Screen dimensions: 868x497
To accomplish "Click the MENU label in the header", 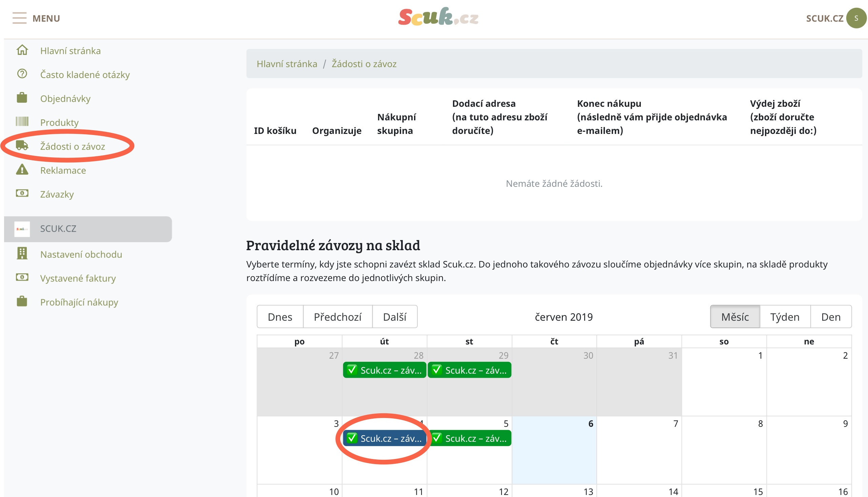I will 46,18.
